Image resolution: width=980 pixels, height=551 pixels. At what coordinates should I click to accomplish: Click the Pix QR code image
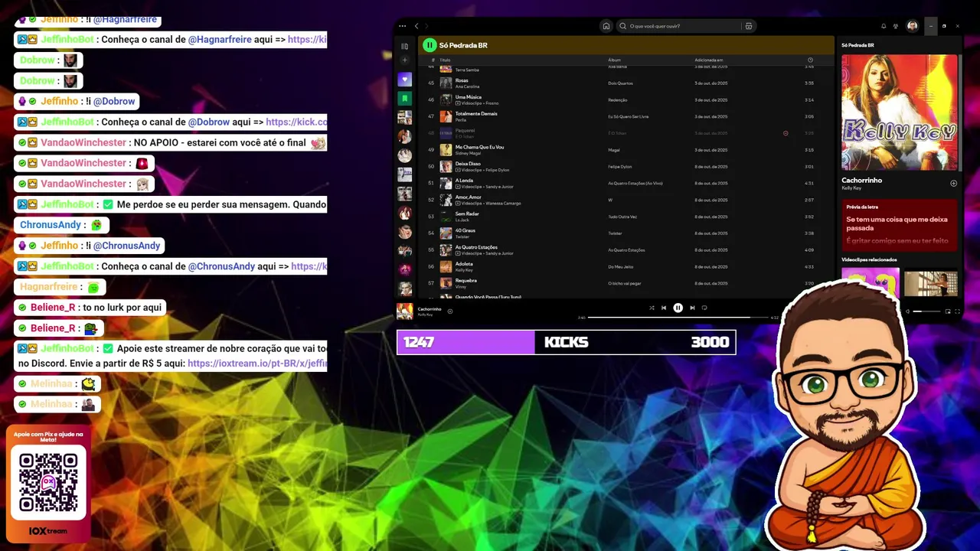pos(48,482)
